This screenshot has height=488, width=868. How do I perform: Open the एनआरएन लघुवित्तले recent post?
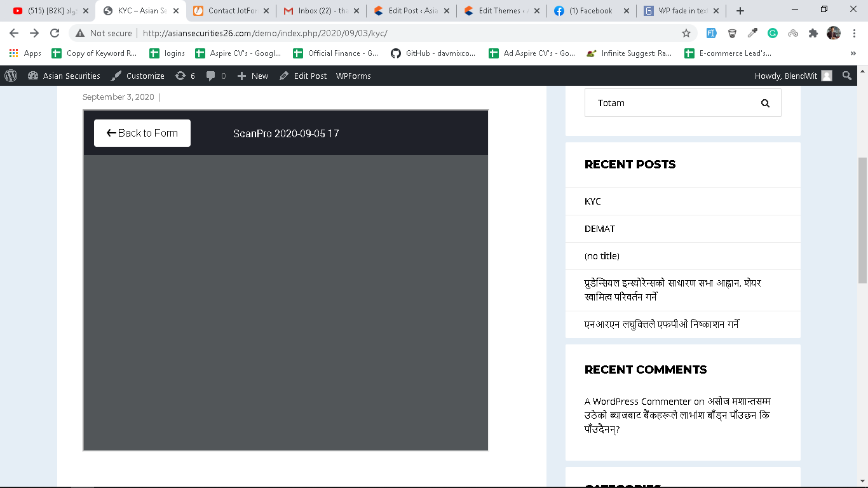point(661,324)
